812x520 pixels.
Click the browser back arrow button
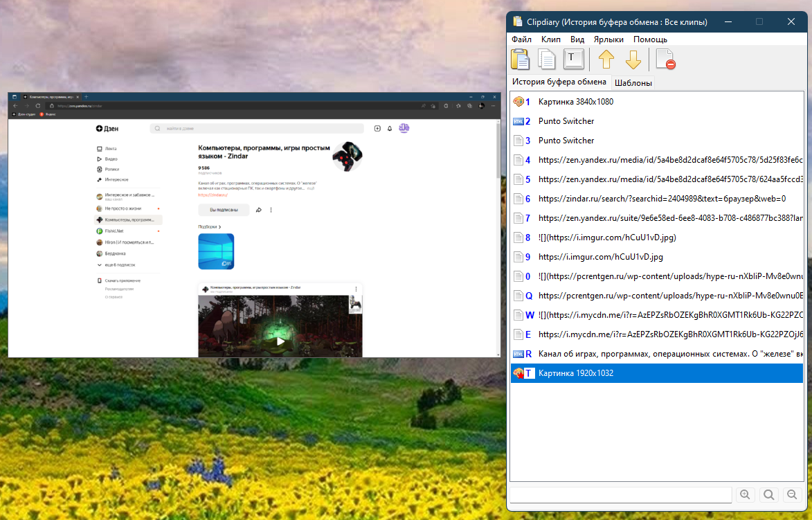15,106
